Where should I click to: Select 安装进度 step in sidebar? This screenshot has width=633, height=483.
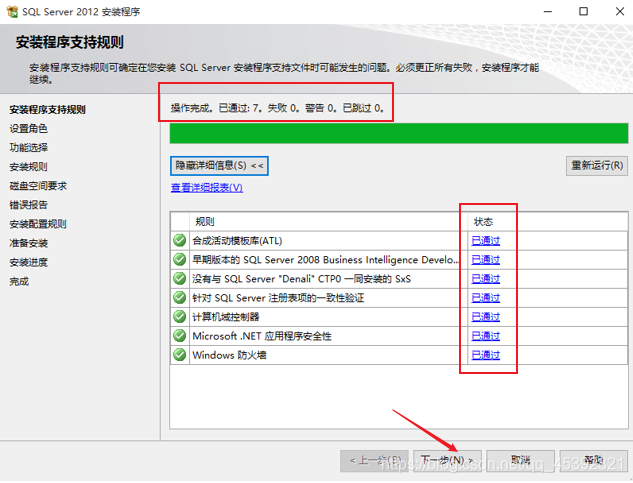29,262
